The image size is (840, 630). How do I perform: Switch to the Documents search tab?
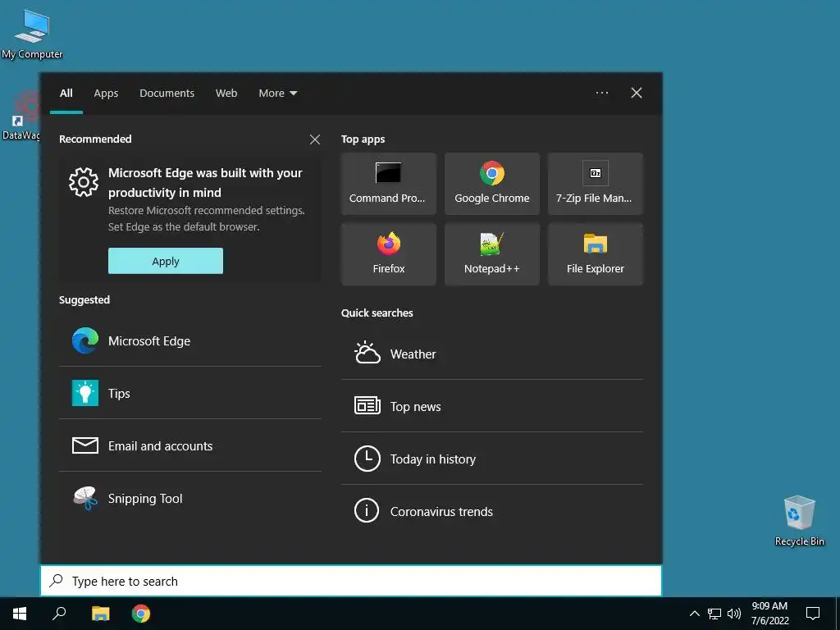coord(167,94)
